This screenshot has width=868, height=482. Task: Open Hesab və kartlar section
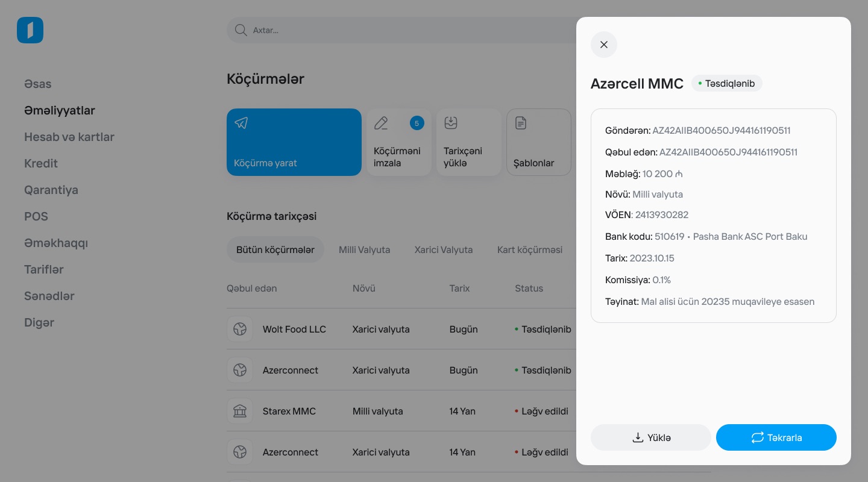coord(69,137)
